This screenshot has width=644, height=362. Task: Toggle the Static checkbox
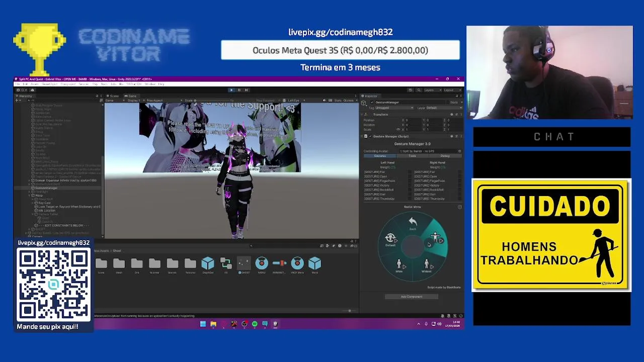click(448, 103)
